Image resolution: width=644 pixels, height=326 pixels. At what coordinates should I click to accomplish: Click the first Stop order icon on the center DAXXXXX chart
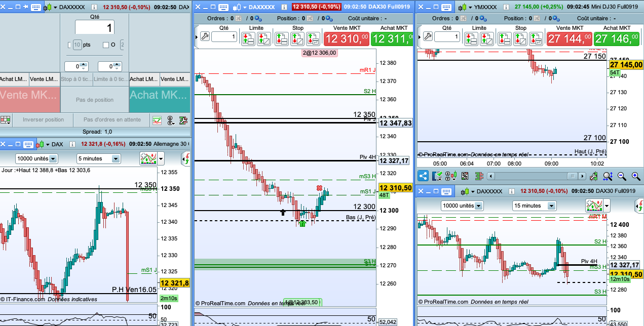click(x=282, y=38)
